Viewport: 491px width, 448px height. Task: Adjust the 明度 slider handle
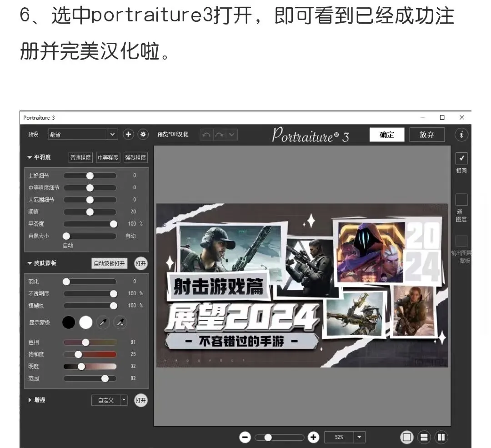click(x=81, y=367)
